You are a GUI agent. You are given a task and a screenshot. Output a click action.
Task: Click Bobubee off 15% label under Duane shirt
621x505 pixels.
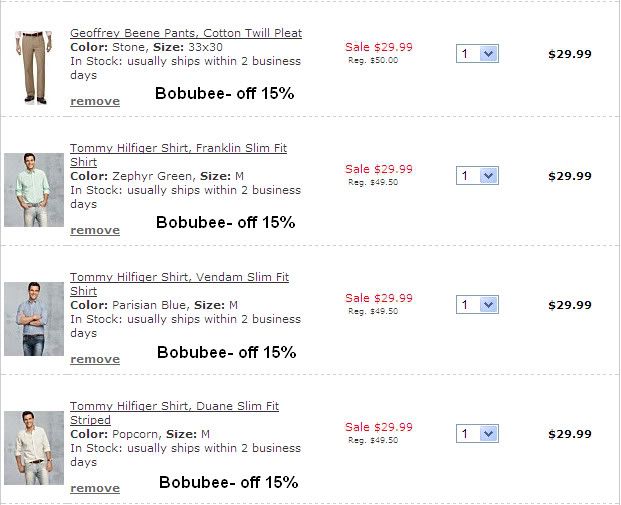tap(228, 482)
